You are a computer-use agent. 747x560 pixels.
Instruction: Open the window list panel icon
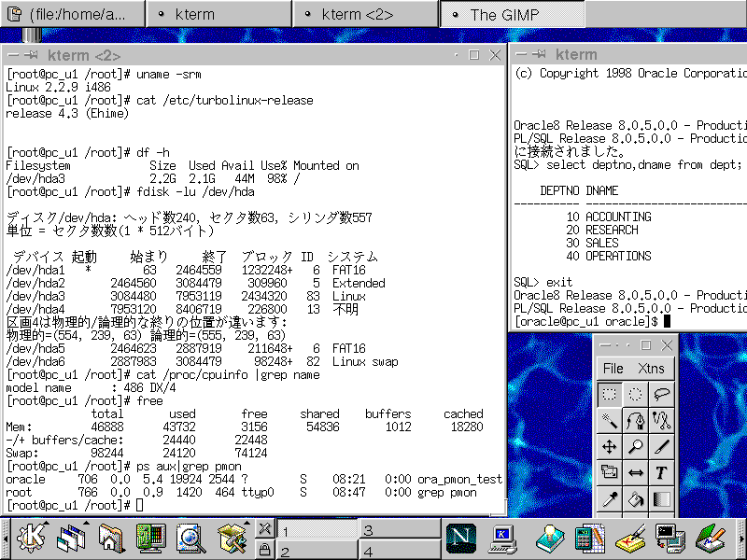(x=71, y=539)
